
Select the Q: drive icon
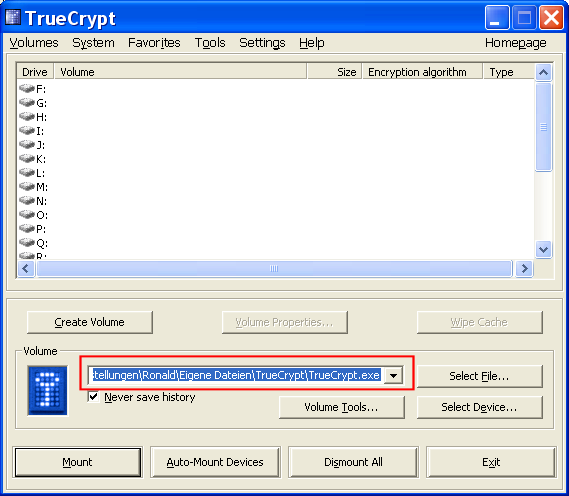click(x=27, y=243)
